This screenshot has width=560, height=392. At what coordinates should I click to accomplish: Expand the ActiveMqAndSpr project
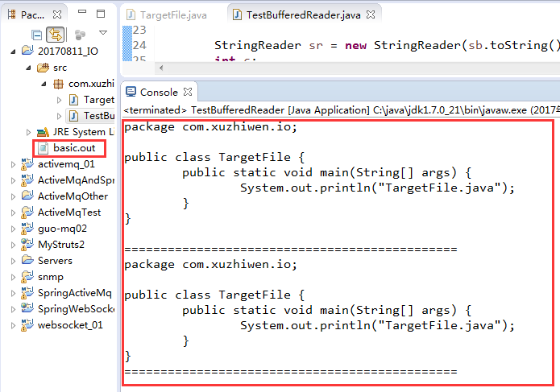[13, 180]
